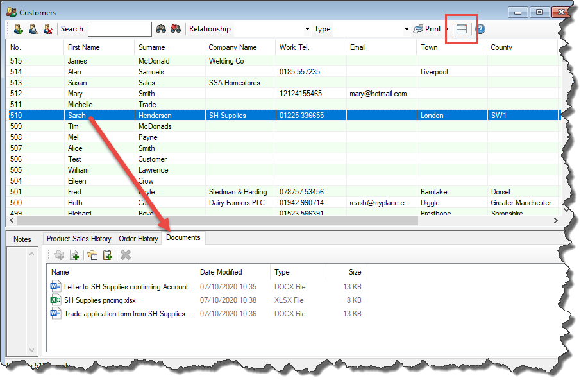Image resolution: width=588 pixels, height=387 pixels.
Task: Click the binoculars find icon
Action: (x=162, y=29)
